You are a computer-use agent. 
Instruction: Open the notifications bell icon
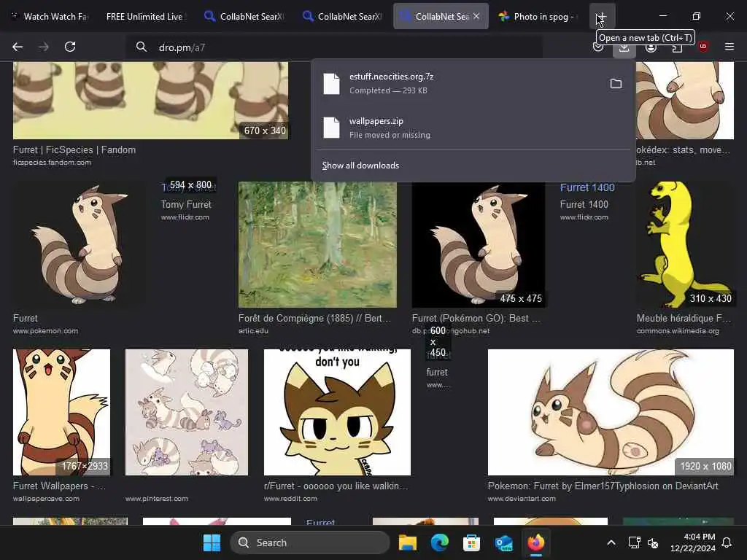727,542
